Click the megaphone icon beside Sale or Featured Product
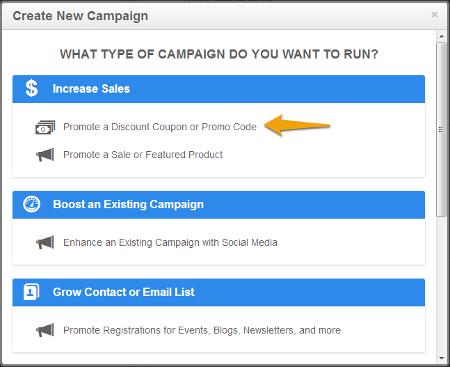Screen dimensions: 450x367 [x=45, y=155]
